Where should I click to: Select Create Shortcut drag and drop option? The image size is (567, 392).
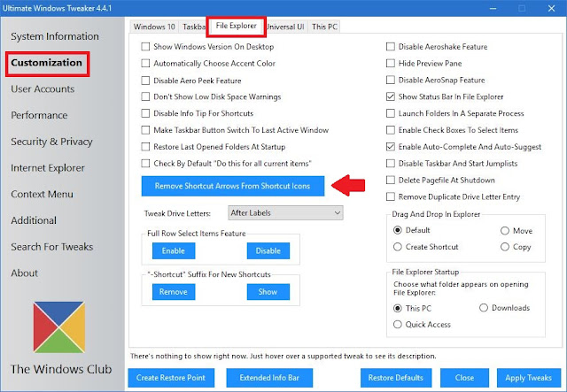(398, 247)
